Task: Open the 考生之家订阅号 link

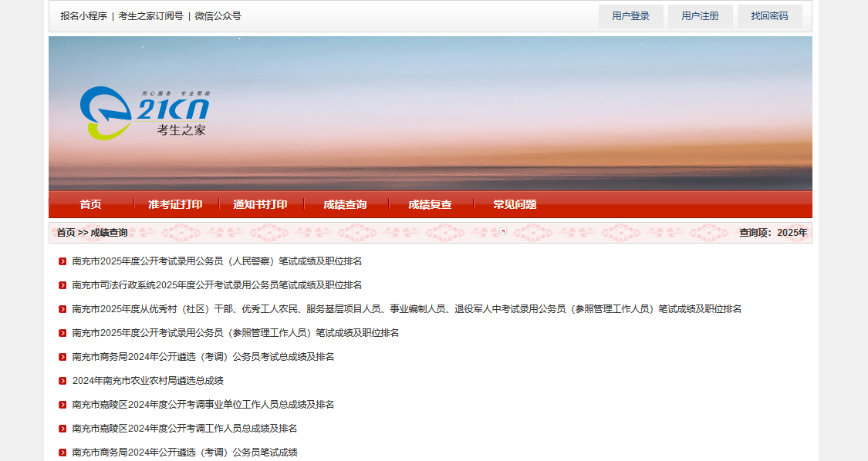Action: pos(150,16)
